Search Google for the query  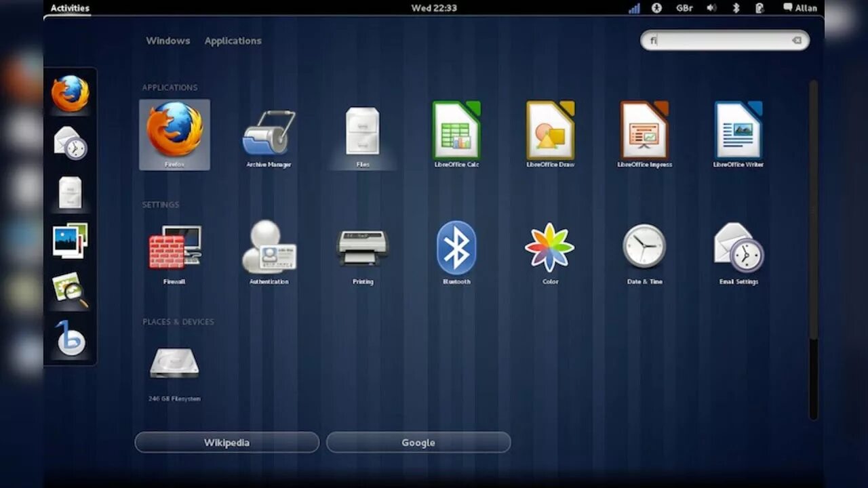418,443
